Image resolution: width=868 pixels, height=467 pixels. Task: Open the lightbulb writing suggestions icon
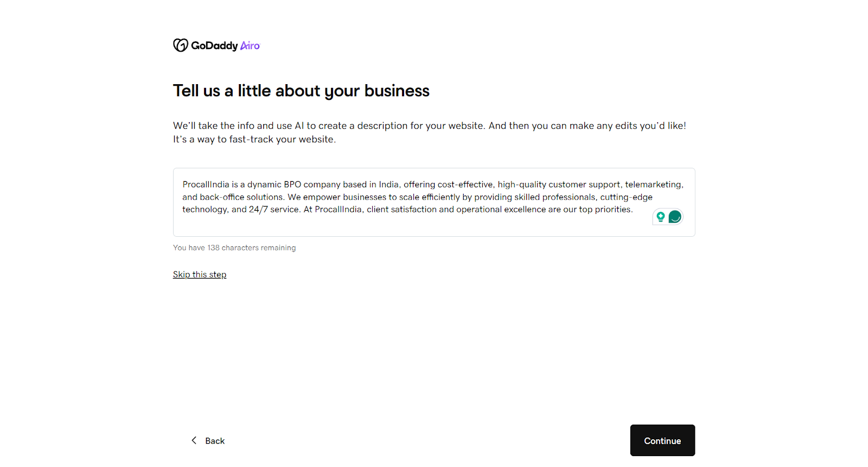(660, 217)
